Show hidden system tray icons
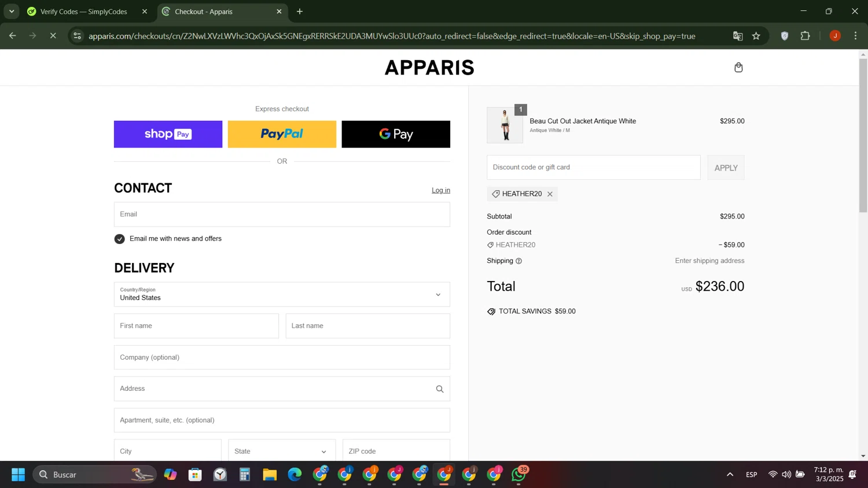This screenshot has width=868, height=488. click(x=730, y=475)
